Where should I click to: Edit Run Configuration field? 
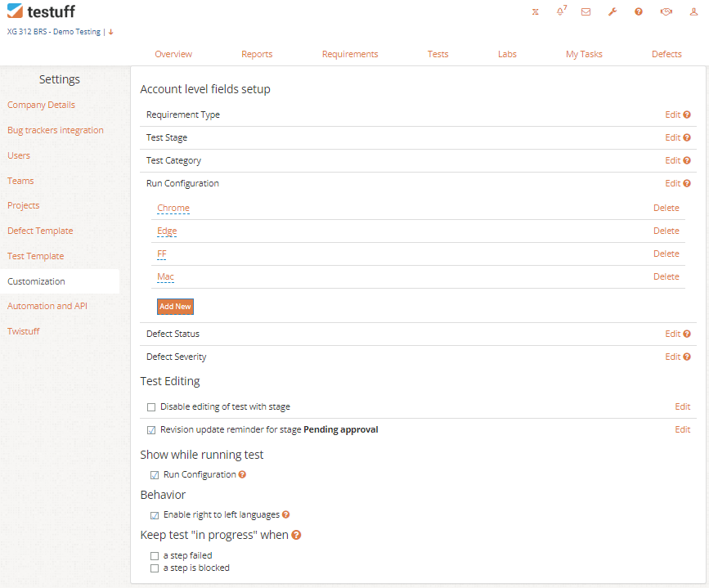tap(672, 183)
